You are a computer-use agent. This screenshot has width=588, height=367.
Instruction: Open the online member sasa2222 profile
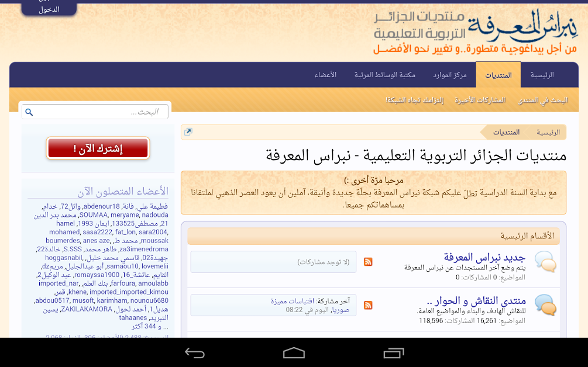point(97,232)
